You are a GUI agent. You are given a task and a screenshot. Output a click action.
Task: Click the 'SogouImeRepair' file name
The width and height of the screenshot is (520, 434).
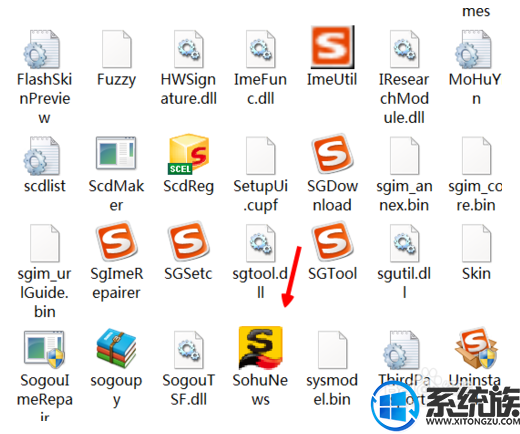(x=44, y=398)
